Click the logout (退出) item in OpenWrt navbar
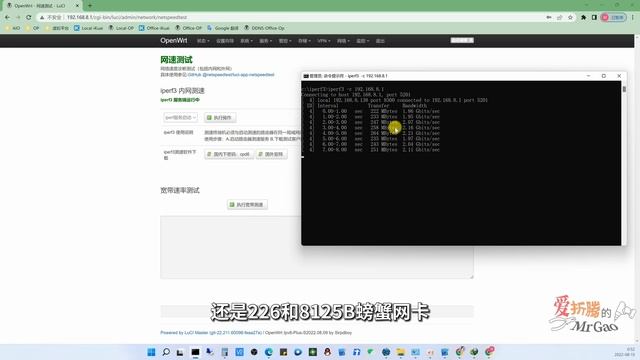Image resolution: width=640 pixels, height=360 pixels. point(380,41)
